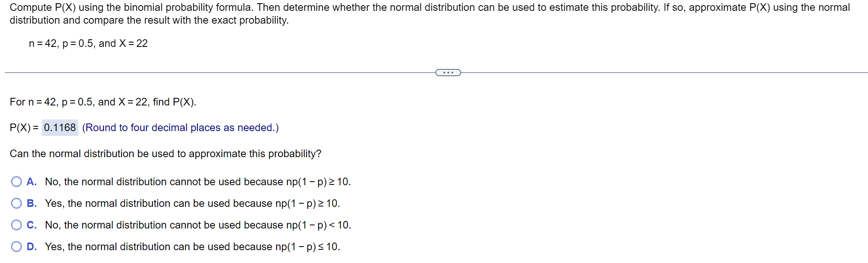Click the given values line n = 42, p = 0.5
This screenshot has width=868, height=263.
(x=87, y=43)
